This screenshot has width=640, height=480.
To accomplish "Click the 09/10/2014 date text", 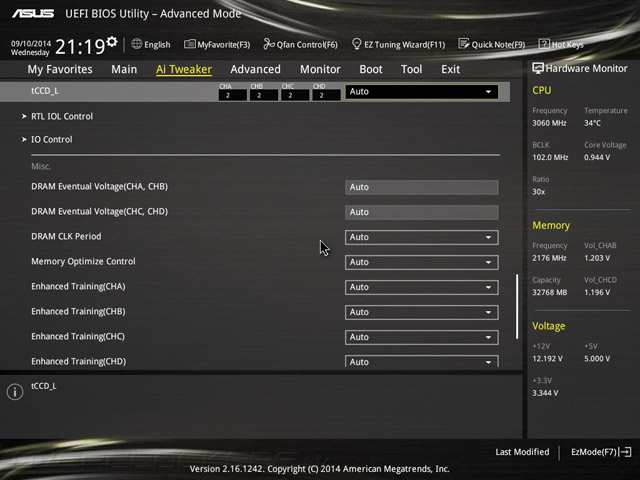I will [x=31, y=43].
